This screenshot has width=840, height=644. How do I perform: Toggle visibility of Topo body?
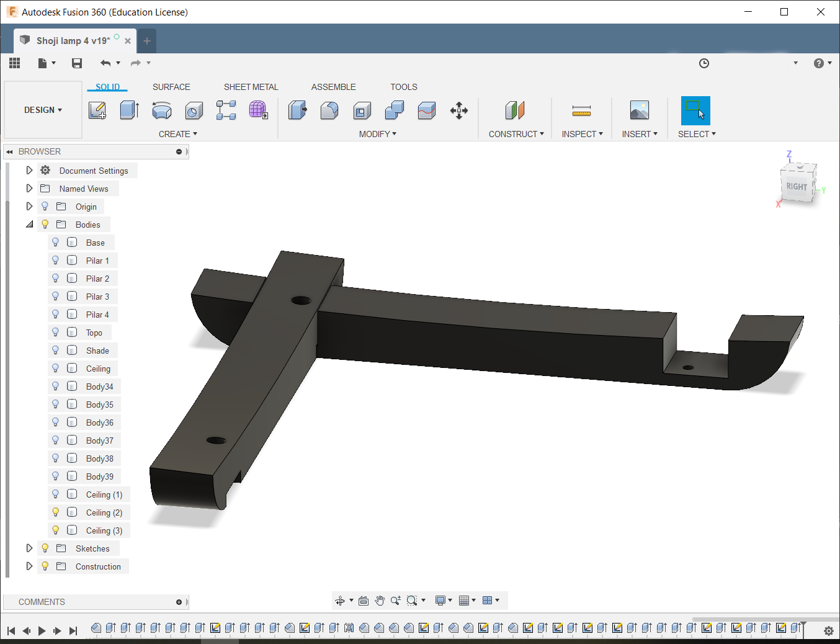point(55,333)
